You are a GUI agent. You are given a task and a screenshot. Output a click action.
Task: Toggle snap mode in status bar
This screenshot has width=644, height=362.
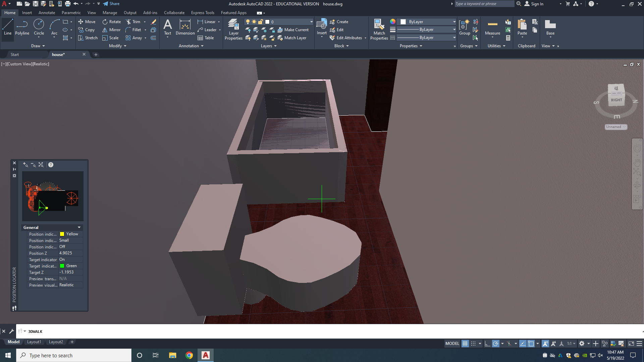473,344
